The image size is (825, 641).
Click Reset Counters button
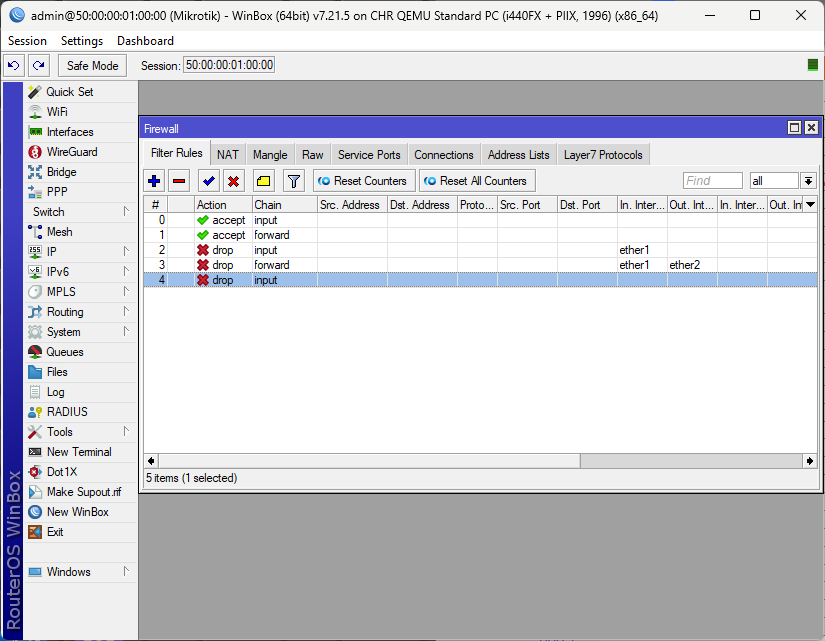click(x=364, y=181)
